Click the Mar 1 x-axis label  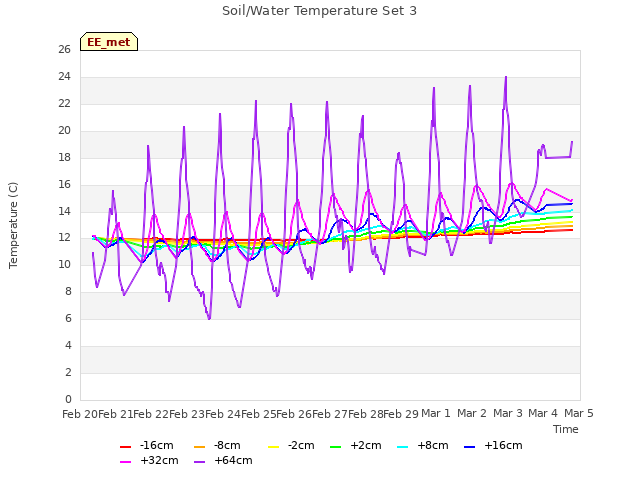[x=436, y=413]
